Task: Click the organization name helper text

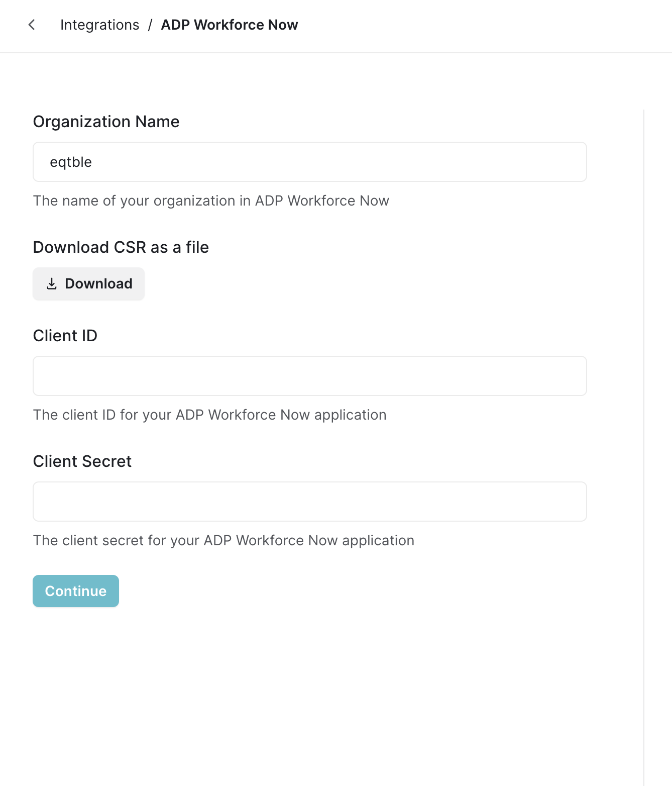Action: click(x=211, y=201)
